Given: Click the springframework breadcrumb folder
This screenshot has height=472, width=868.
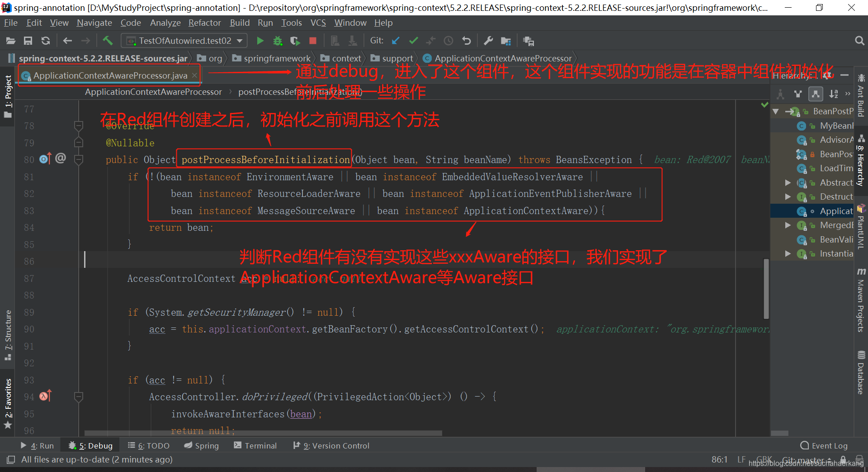Looking at the screenshot, I should point(272,58).
